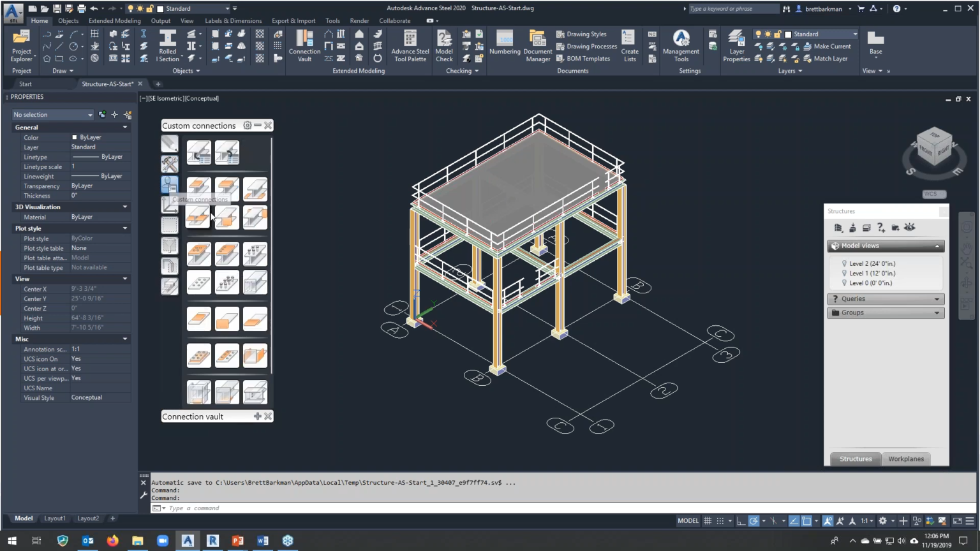Toggle grid display in status bar

coord(708,521)
